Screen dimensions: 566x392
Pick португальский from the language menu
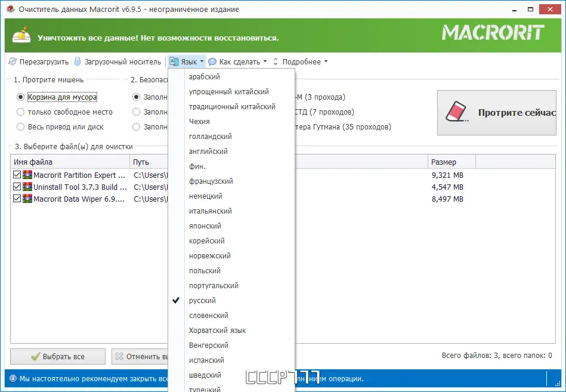(231, 286)
